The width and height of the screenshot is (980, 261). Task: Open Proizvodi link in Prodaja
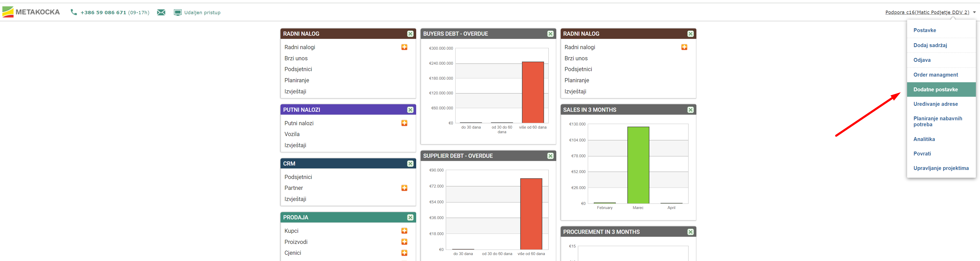(295, 242)
